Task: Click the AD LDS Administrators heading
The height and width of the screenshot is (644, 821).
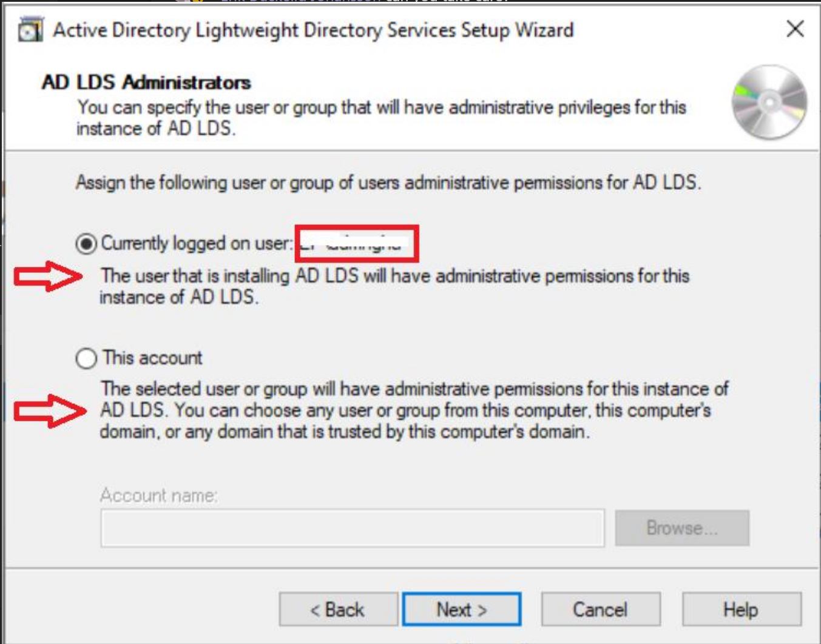Action: coord(146,82)
